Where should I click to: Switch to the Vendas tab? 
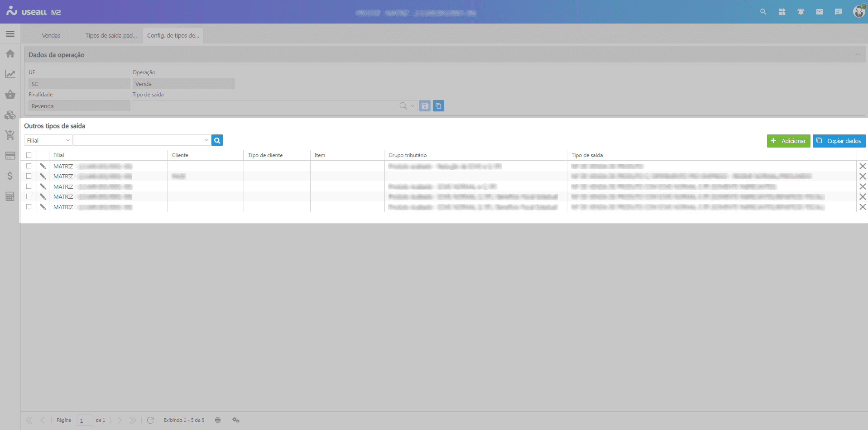pyautogui.click(x=51, y=35)
